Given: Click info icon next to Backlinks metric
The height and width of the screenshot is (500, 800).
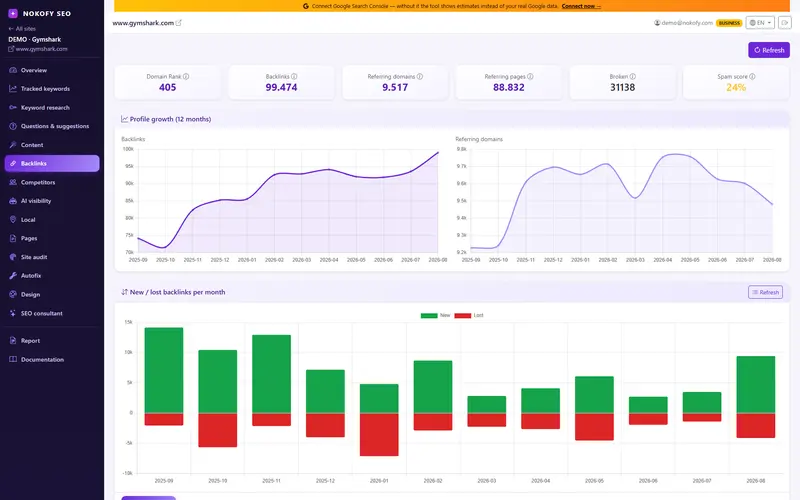Looking at the screenshot, I should click(294, 77).
